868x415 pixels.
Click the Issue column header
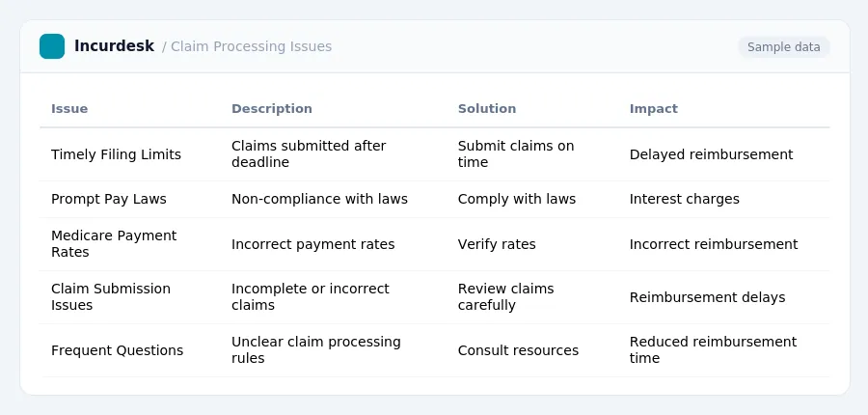pos(69,109)
